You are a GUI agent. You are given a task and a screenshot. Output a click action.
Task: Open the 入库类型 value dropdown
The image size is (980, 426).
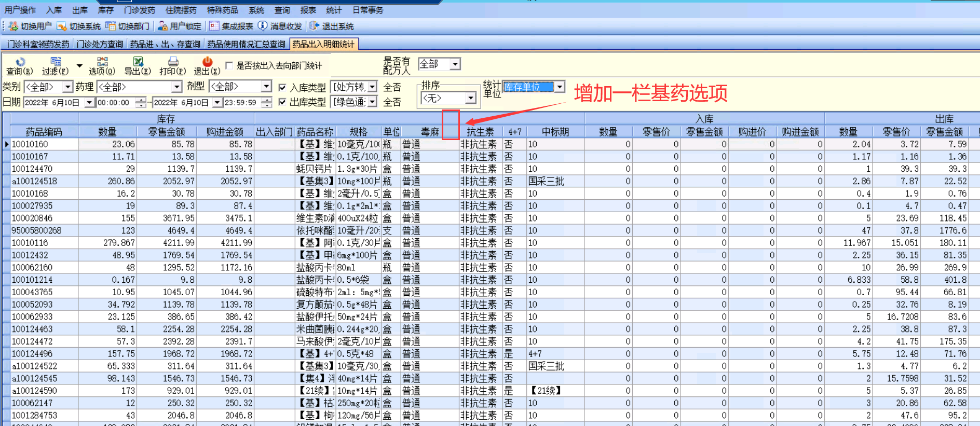point(372,87)
